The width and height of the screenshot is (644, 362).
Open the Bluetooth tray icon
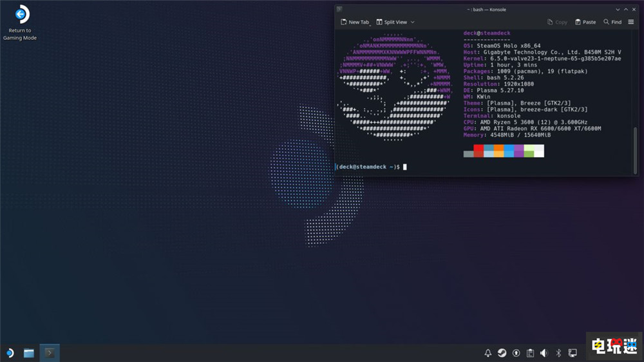pyautogui.click(x=558, y=353)
